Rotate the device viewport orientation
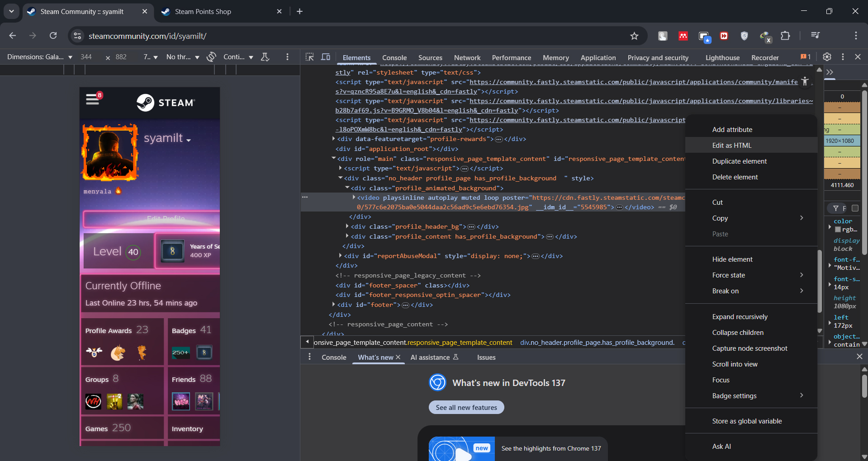The image size is (868, 461). coord(211,57)
